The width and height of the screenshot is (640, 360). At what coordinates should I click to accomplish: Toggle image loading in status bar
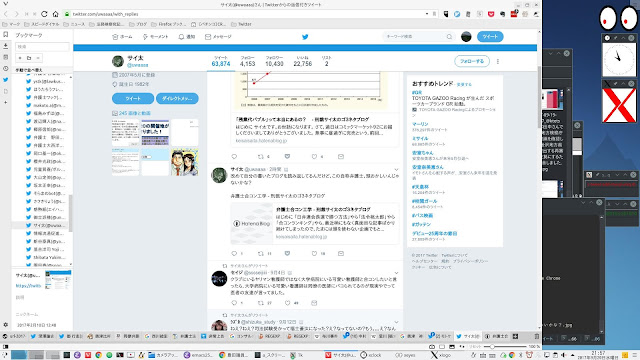(x=452, y=347)
